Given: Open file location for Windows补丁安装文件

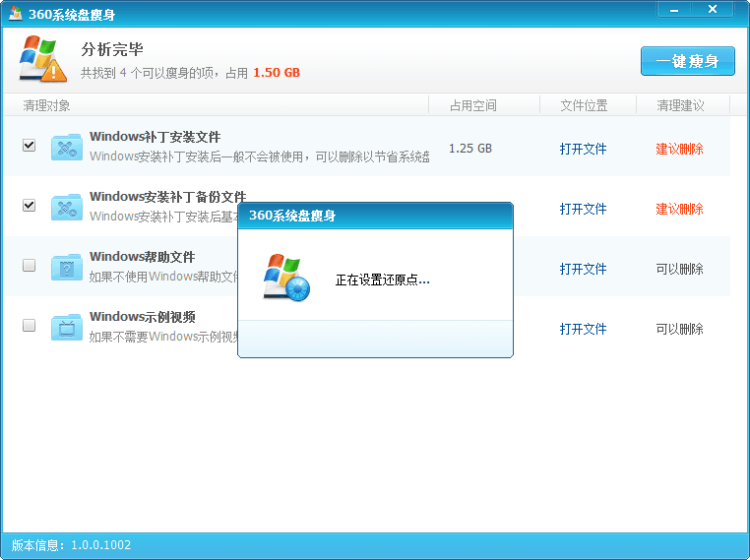Looking at the screenshot, I should click(x=583, y=149).
